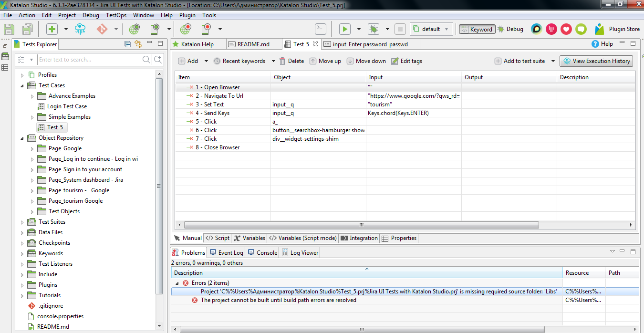The height and width of the screenshot is (333, 644).
Task: Click the green speech bubble icon
Action: click(581, 29)
